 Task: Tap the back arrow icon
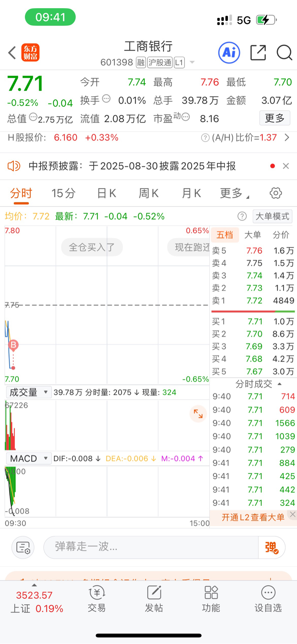point(12,53)
